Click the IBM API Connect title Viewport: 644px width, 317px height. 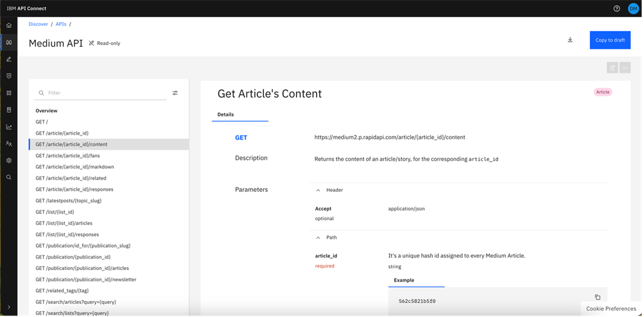tap(27, 9)
